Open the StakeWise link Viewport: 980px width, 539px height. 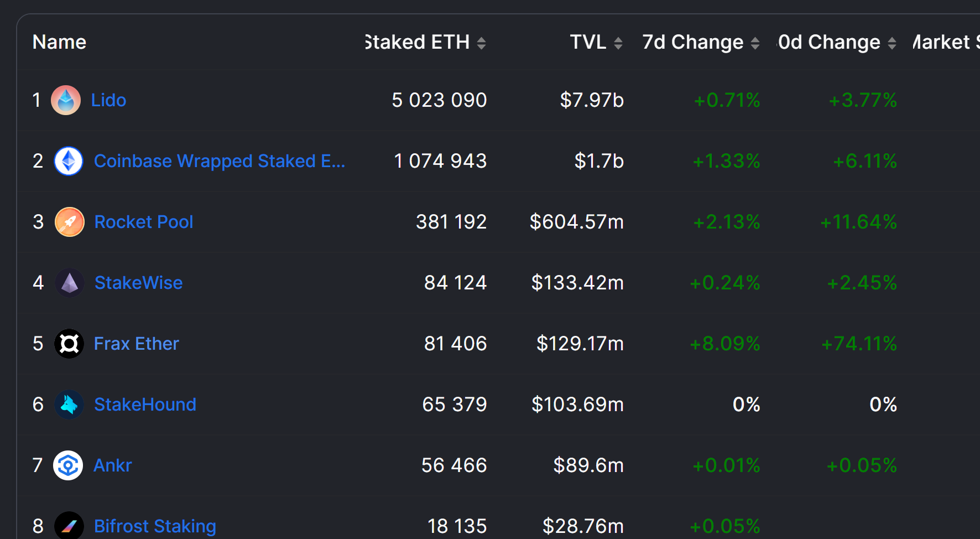(138, 283)
